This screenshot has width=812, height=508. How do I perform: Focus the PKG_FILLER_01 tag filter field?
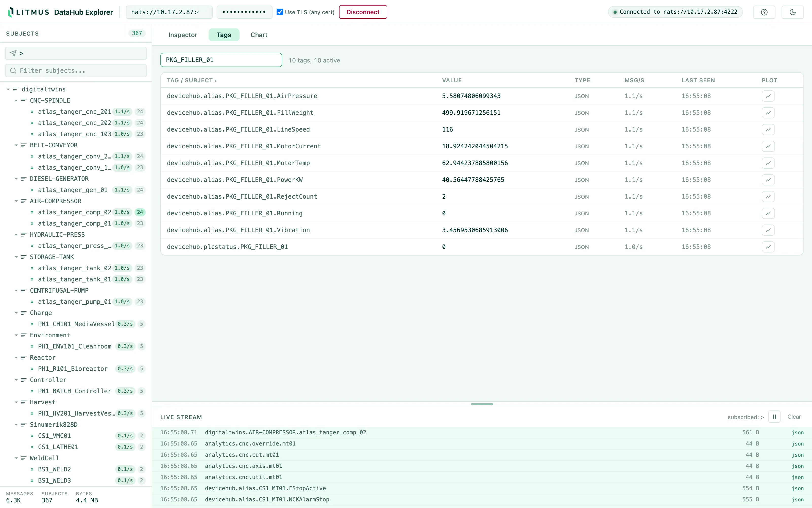pyautogui.click(x=221, y=60)
